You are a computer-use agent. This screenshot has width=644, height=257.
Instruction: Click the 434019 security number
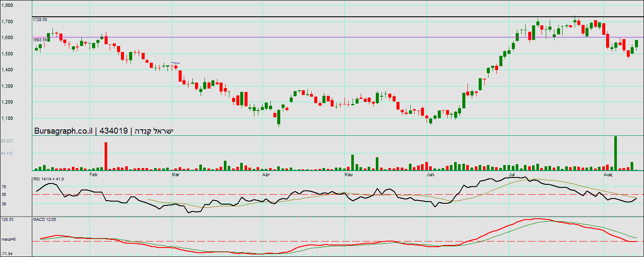point(114,131)
